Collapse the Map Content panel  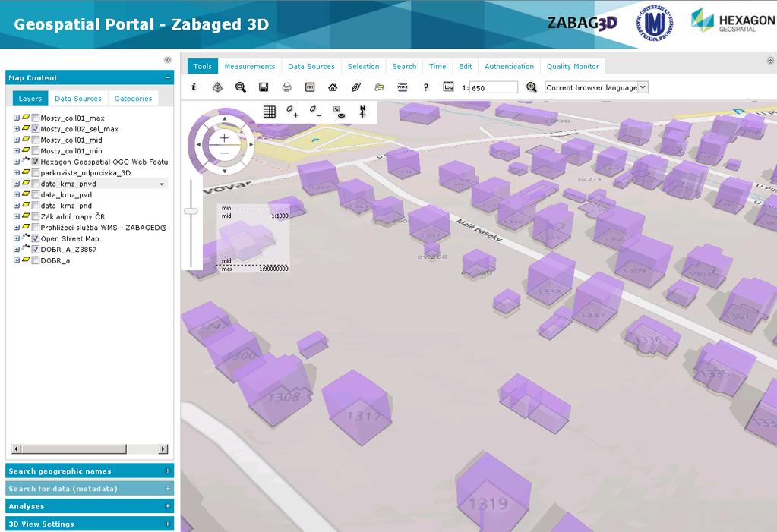click(168, 77)
